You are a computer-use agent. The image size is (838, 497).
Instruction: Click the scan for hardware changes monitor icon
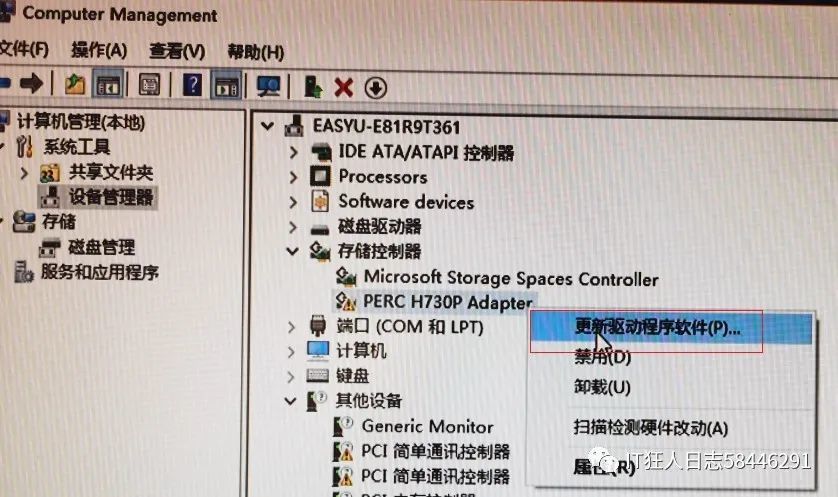pyautogui.click(x=268, y=86)
